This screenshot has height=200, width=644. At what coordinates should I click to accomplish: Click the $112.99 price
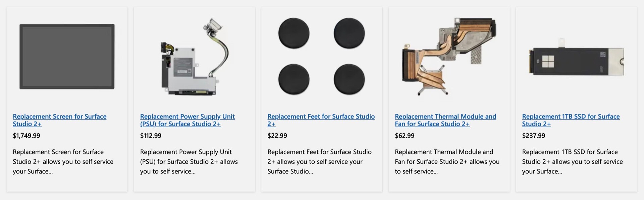pyautogui.click(x=151, y=136)
